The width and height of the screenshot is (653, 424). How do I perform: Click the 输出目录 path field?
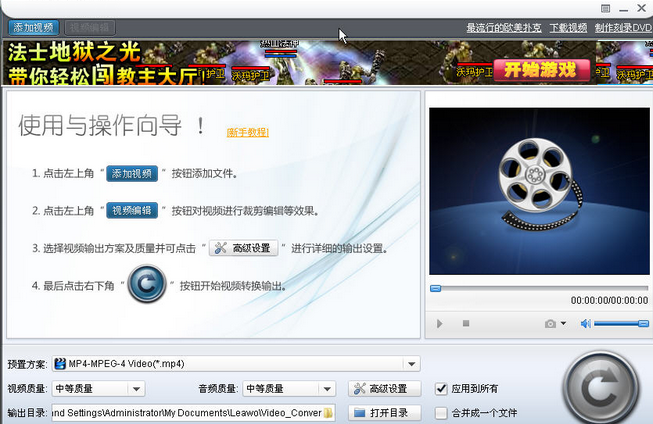click(193, 413)
